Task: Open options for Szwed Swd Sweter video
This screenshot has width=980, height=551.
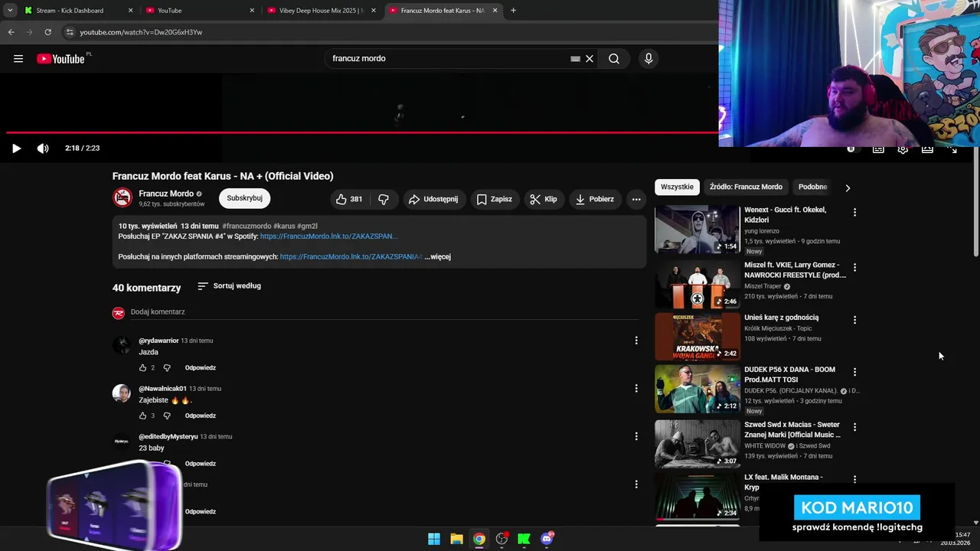Action: click(854, 427)
